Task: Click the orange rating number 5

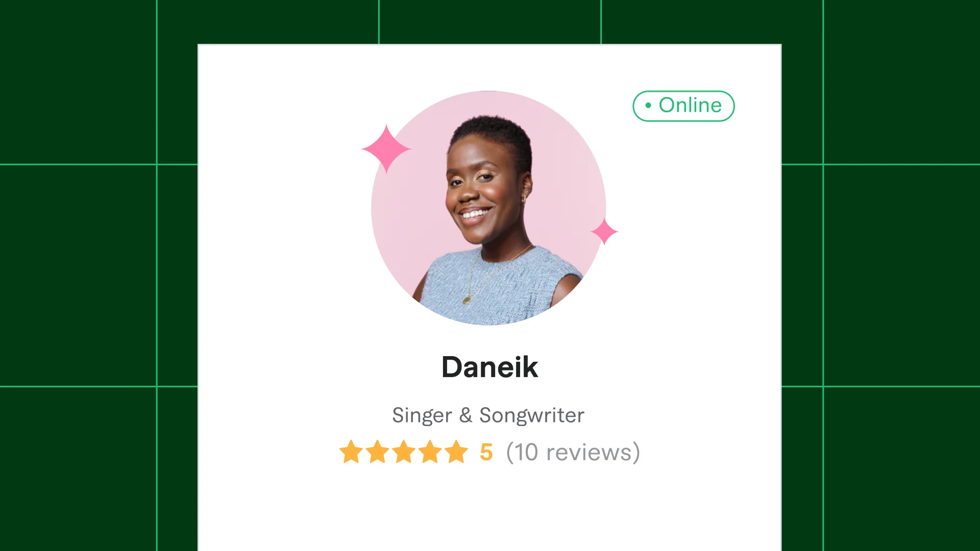Action: point(486,453)
